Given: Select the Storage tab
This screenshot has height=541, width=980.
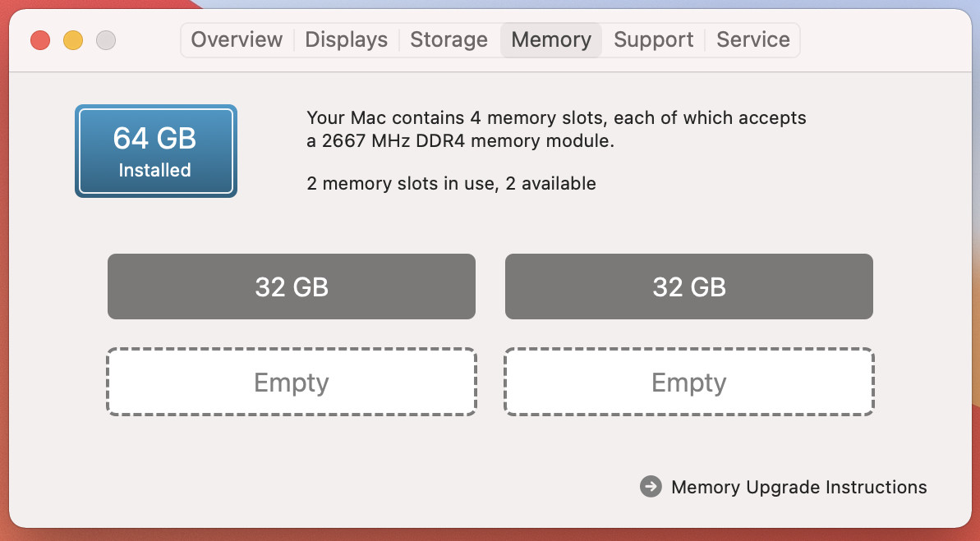Looking at the screenshot, I should coord(449,40).
